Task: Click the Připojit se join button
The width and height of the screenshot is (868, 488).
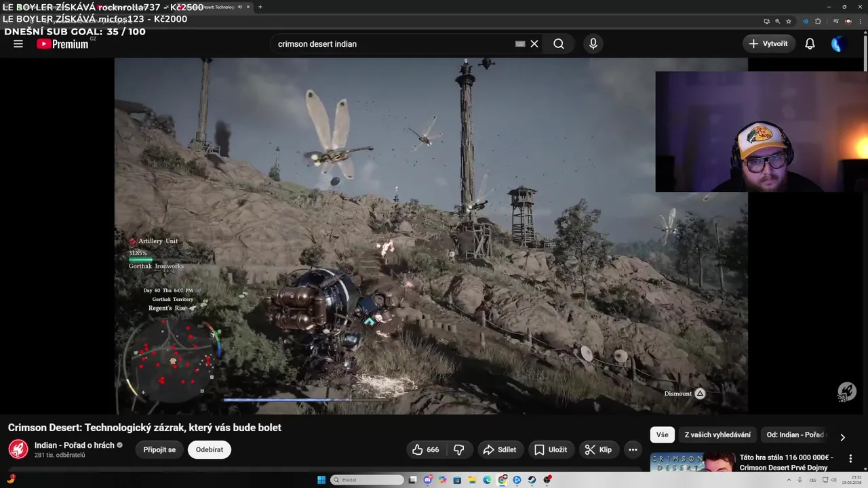Action: point(159,449)
